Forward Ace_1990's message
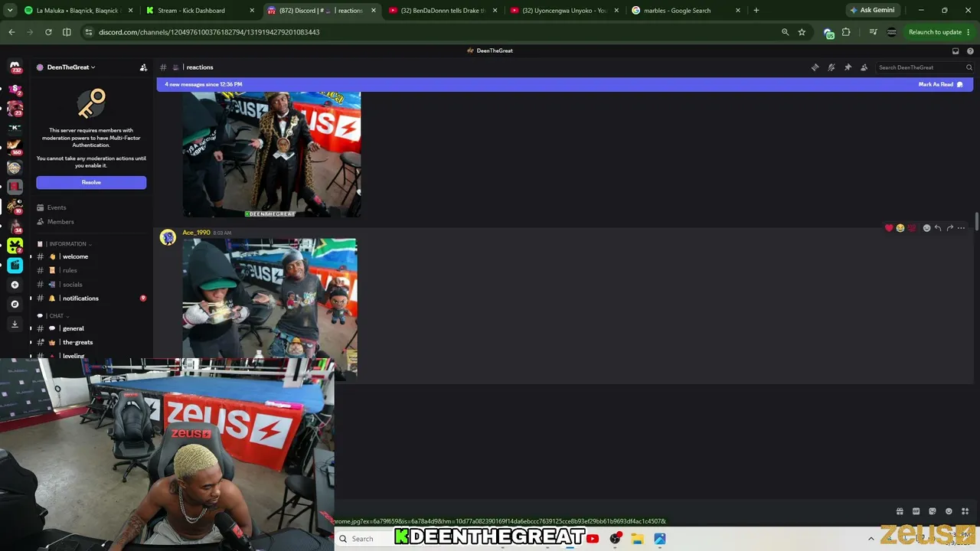Image resolution: width=980 pixels, height=551 pixels. point(949,228)
